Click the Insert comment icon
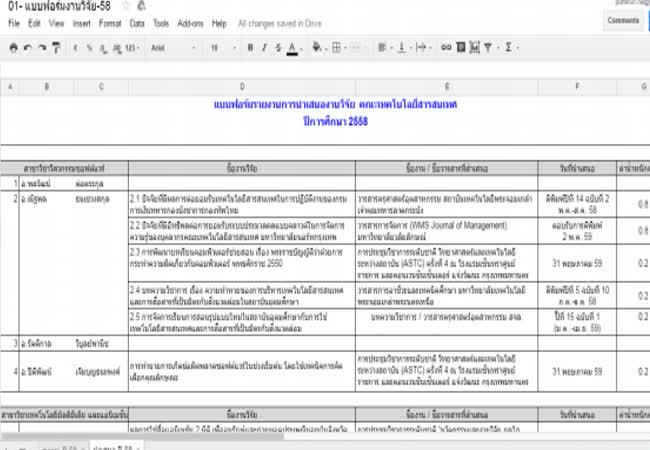 tap(461, 48)
